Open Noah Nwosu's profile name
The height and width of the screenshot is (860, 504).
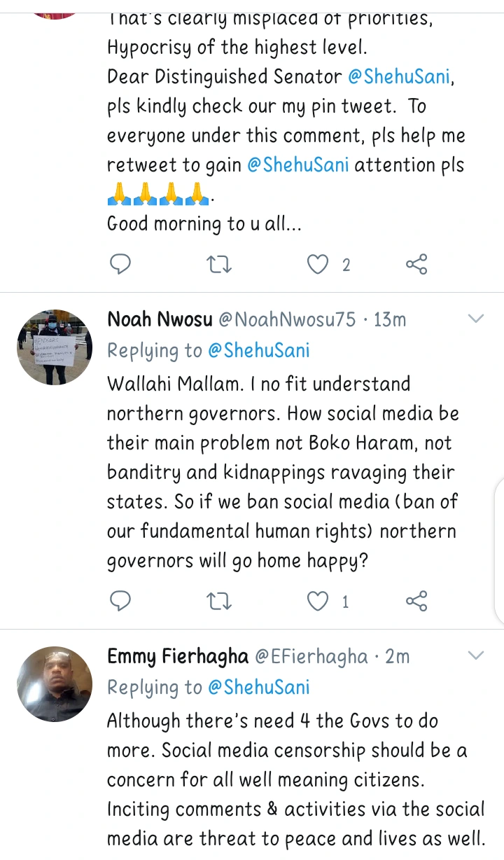tap(160, 320)
